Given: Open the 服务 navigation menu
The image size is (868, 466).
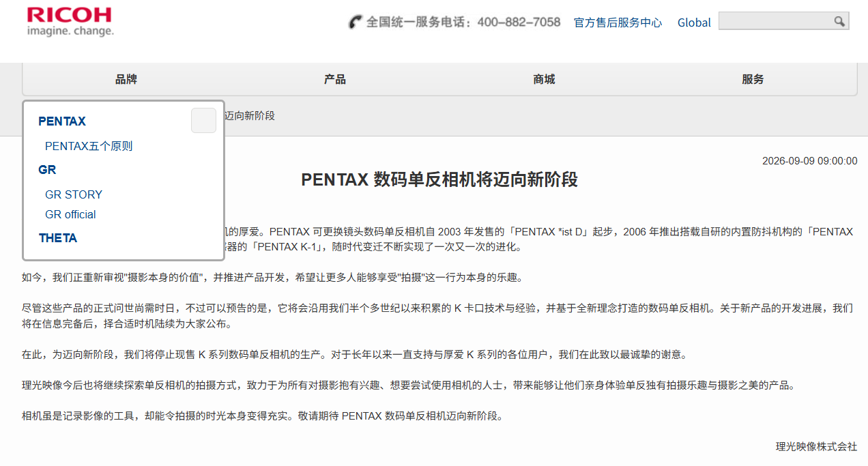Looking at the screenshot, I should tap(753, 79).
